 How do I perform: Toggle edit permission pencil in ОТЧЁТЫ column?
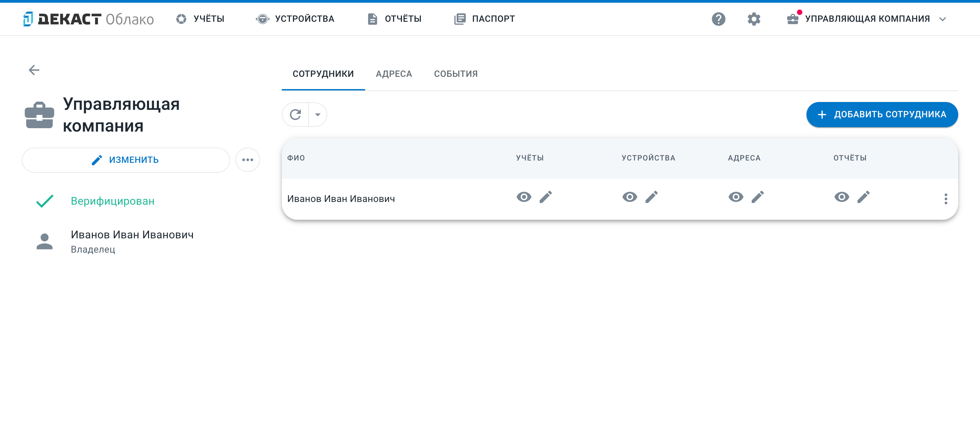(863, 197)
